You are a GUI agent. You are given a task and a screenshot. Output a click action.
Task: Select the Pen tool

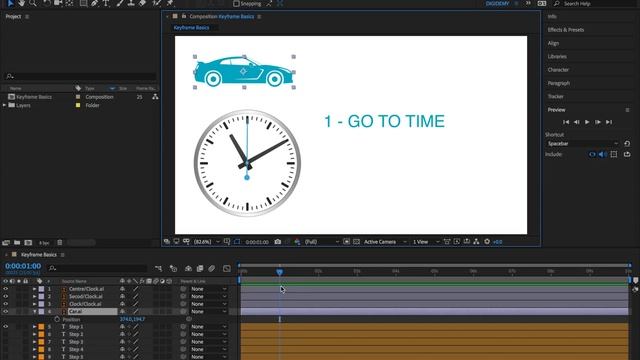pos(95,3)
